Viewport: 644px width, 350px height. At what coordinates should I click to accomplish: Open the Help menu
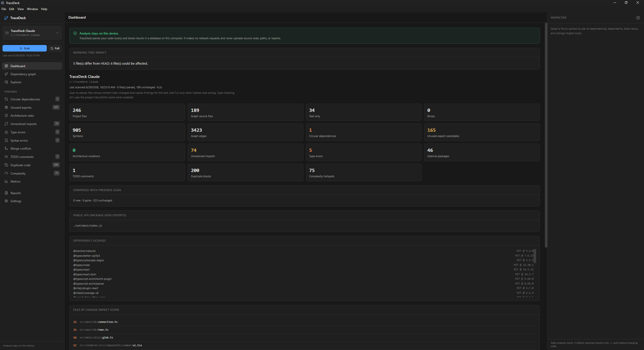tap(44, 9)
